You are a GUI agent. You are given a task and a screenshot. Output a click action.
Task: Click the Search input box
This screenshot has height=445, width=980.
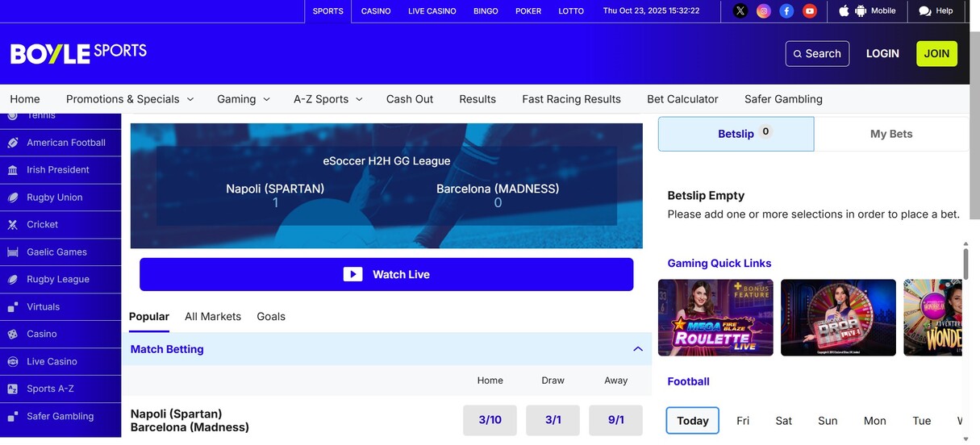[817, 53]
